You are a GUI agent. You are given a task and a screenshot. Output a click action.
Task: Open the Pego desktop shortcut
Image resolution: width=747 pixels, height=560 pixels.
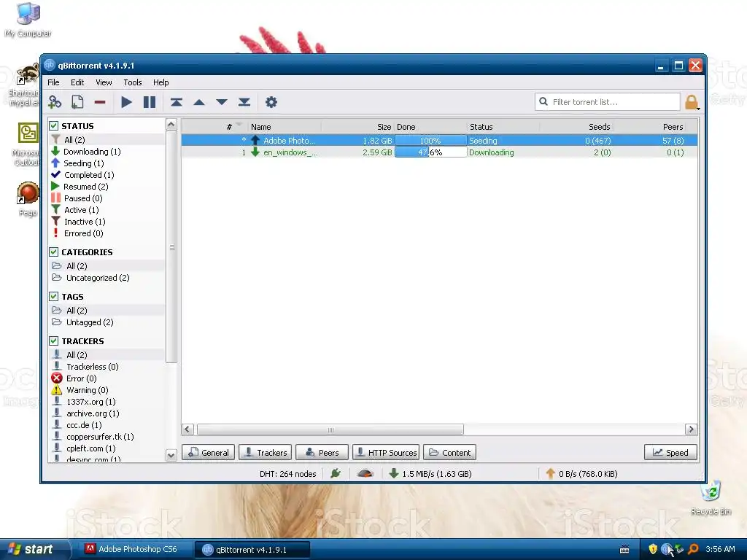28,199
